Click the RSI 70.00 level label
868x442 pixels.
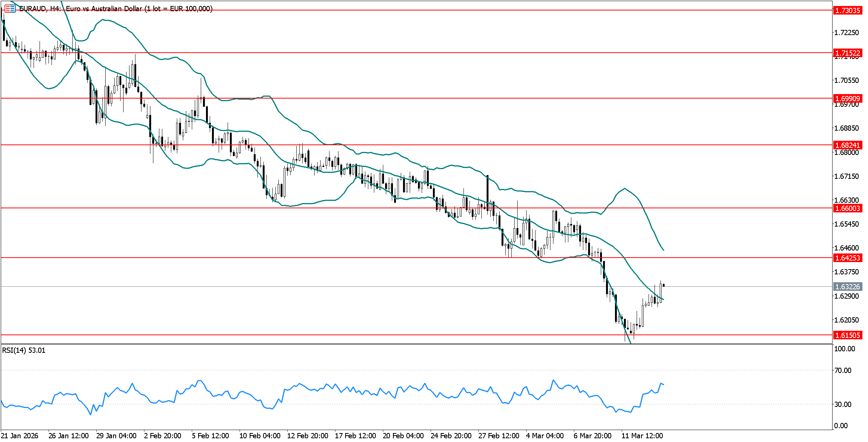(x=843, y=370)
